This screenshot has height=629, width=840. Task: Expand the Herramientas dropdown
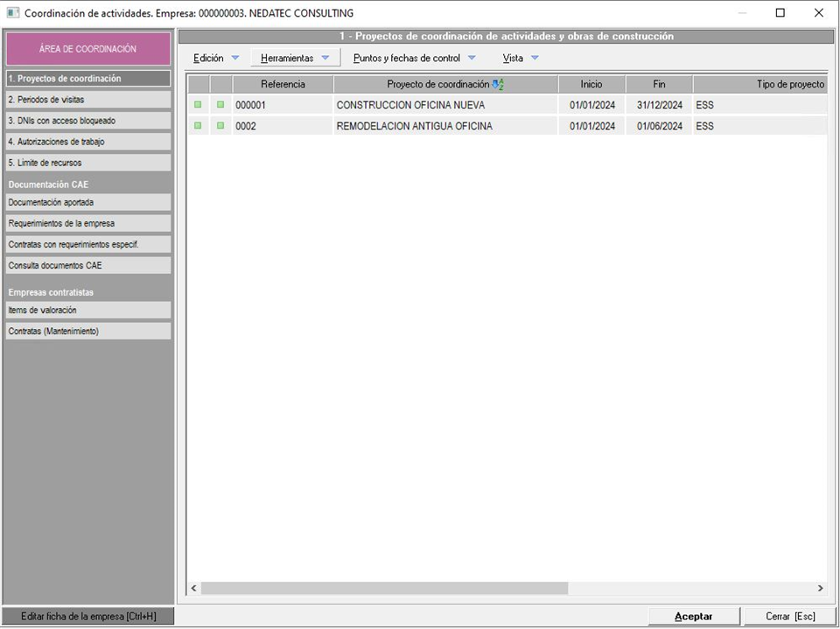295,59
